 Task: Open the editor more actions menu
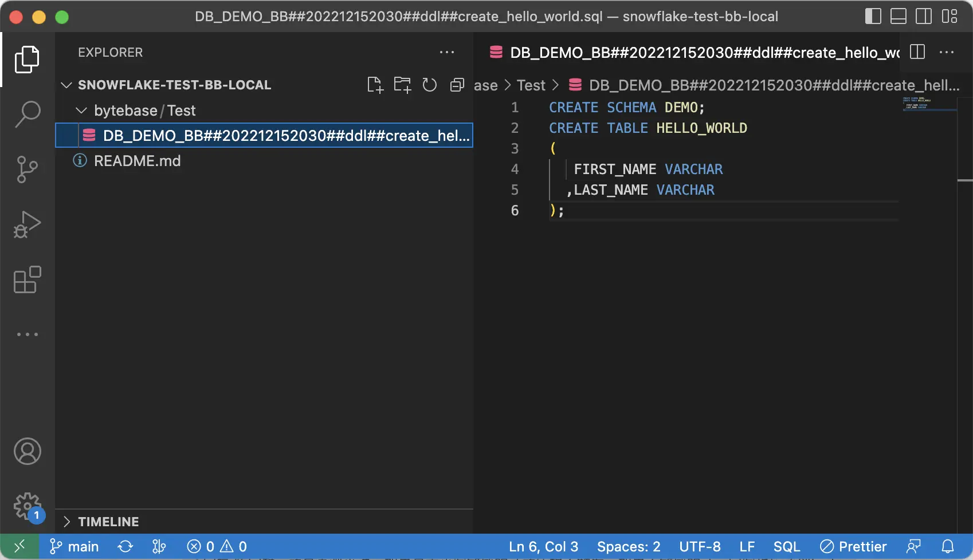click(947, 52)
